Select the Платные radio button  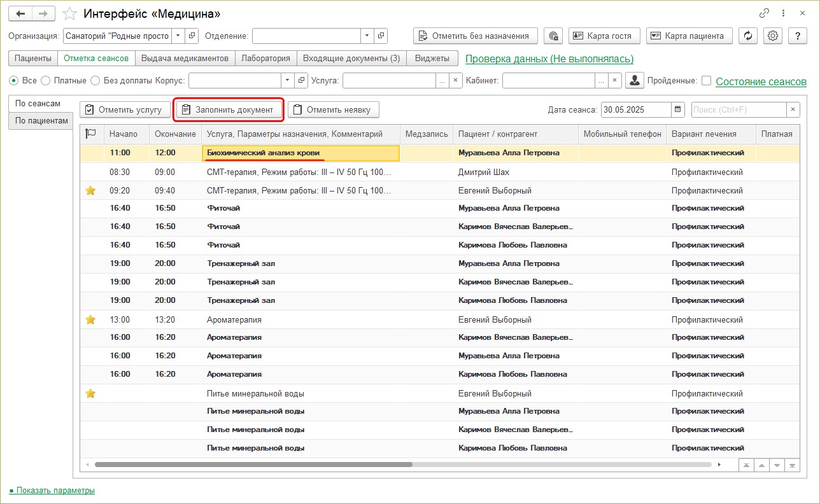[45, 81]
